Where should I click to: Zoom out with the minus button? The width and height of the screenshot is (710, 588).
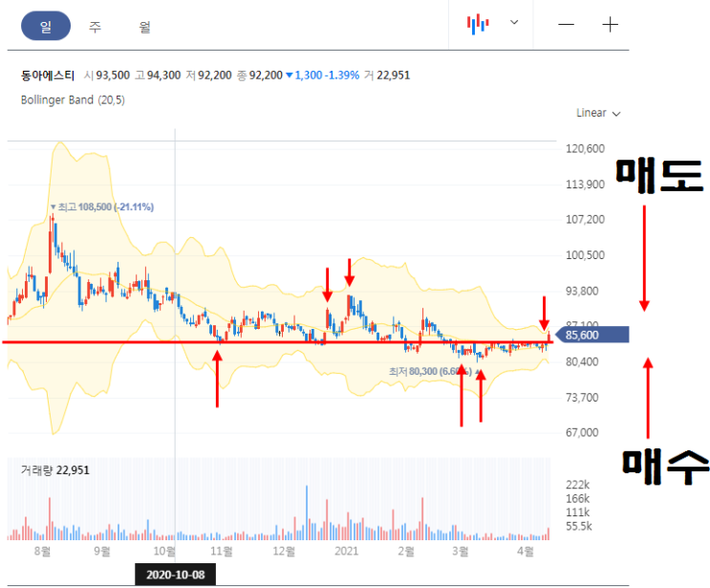coord(566,24)
